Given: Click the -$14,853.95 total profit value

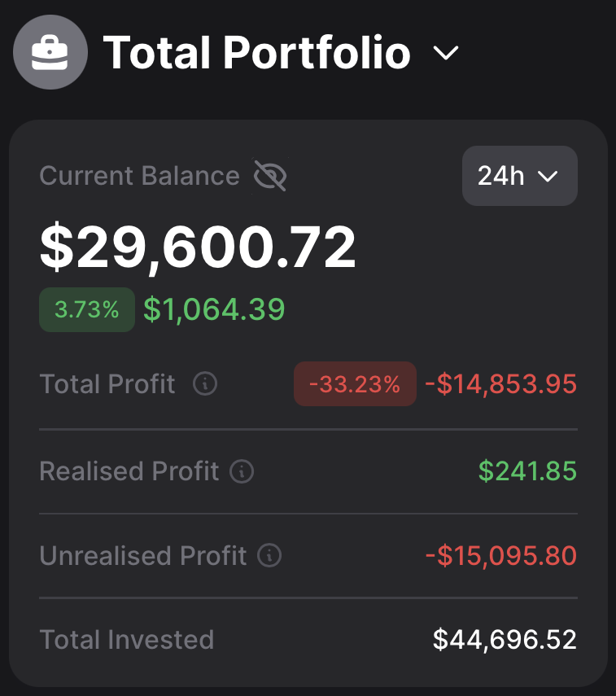Looking at the screenshot, I should click(500, 384).
